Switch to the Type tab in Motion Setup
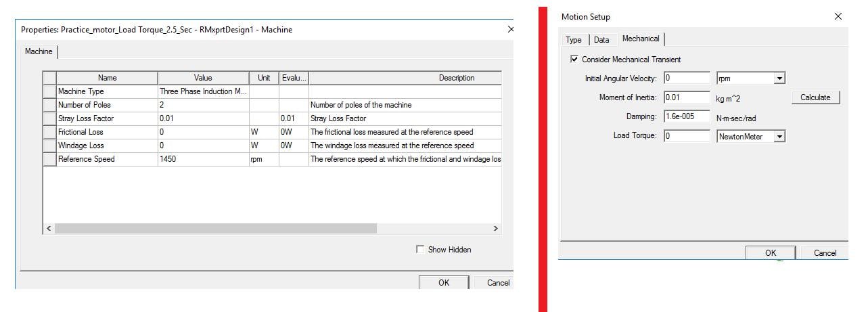Screen dimensions: 868x312 pyautogui.click(x=574, y=40)
